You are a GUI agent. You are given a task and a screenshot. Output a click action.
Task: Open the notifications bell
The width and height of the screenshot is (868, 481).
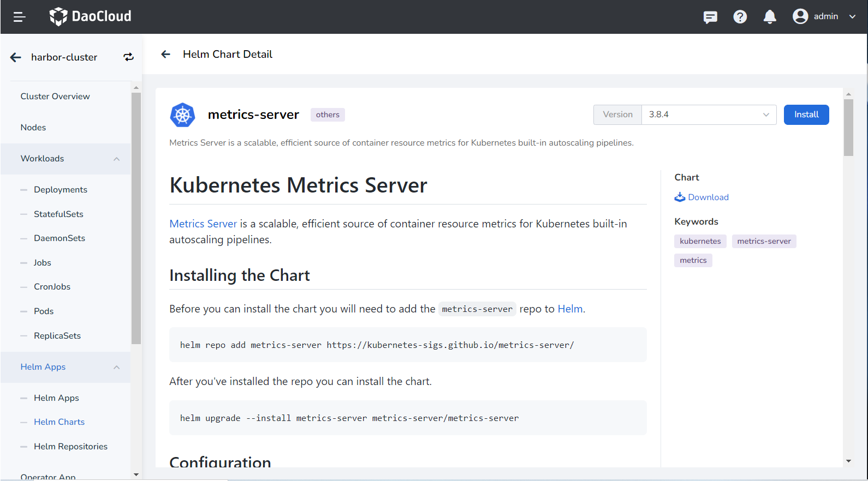(x=770, y=17)
